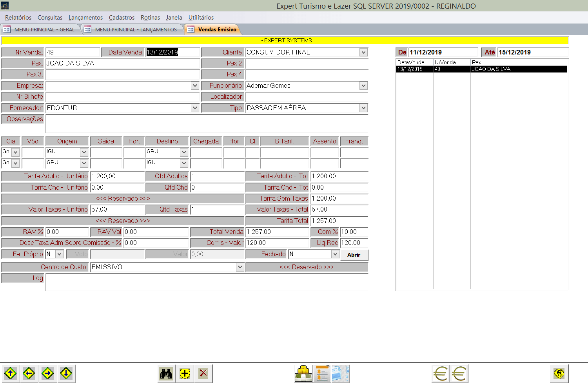The image size is (588, 384).
Task: Expand the Cliente dropdown
Action: point(363,53)
